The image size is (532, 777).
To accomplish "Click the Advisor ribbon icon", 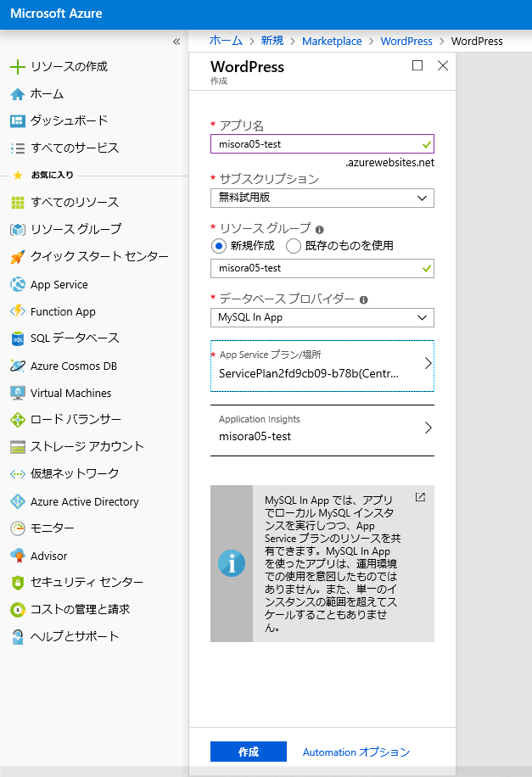I will tap(17, 556).
